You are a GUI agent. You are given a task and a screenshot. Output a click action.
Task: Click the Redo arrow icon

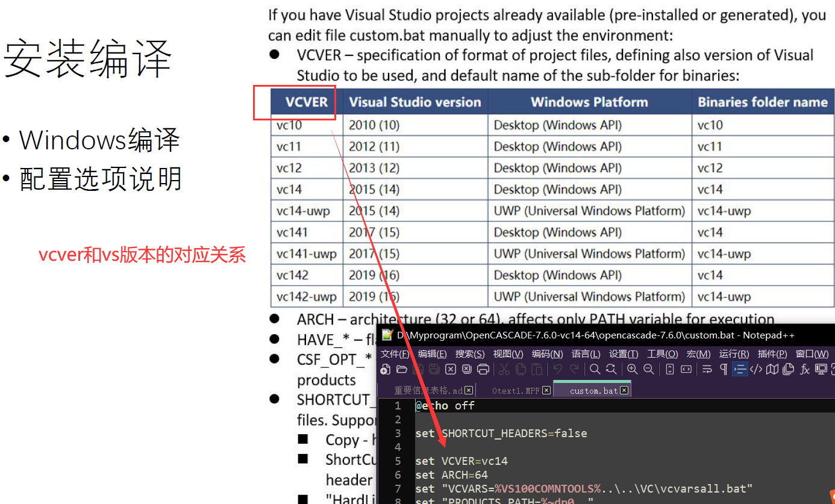[574, 369]
